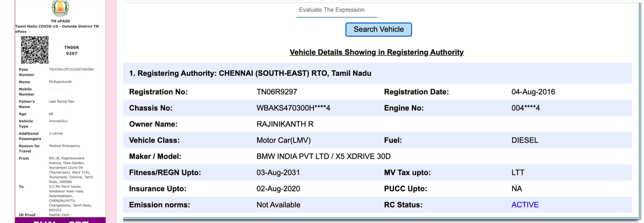Screen dimensions: 644x223
Task: Click the Registration No: label
Action: [158, 92]
